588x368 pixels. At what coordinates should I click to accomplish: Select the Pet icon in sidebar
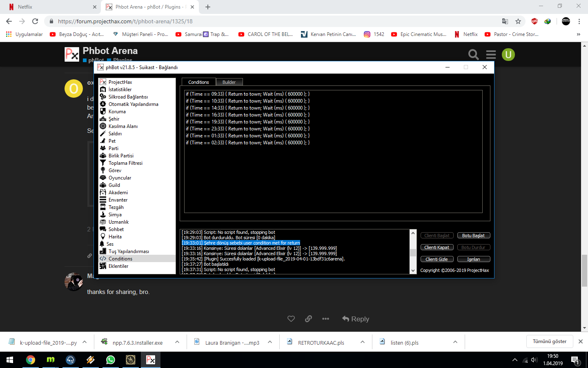(x=103, y=141)
